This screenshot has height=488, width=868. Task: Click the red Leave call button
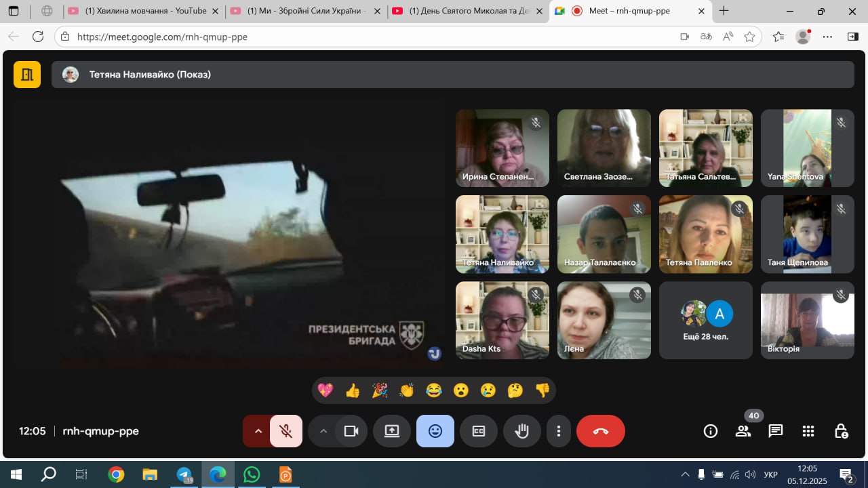(600, 431)
